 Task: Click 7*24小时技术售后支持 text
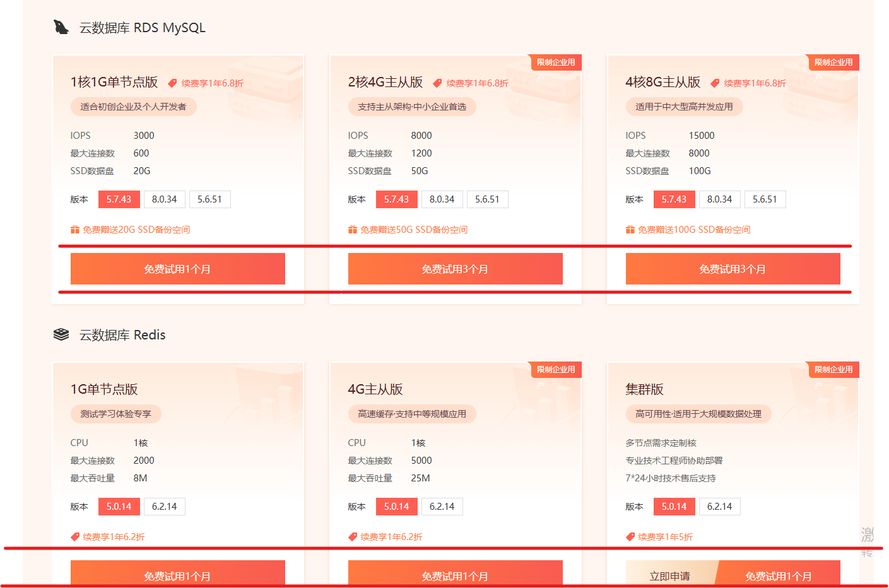click(671, 478)
